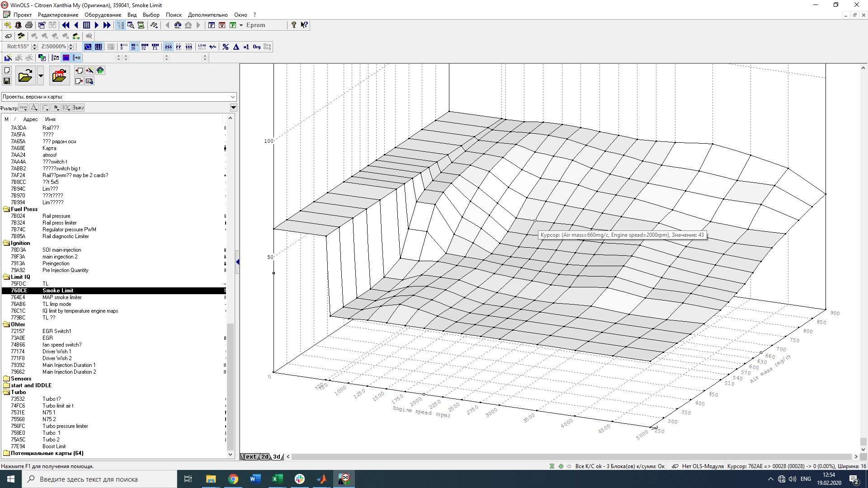The height and width of the screenshot is (488, 868).
Task: Click the mail envelope with globe icon
Action: (x=90, y=81)
